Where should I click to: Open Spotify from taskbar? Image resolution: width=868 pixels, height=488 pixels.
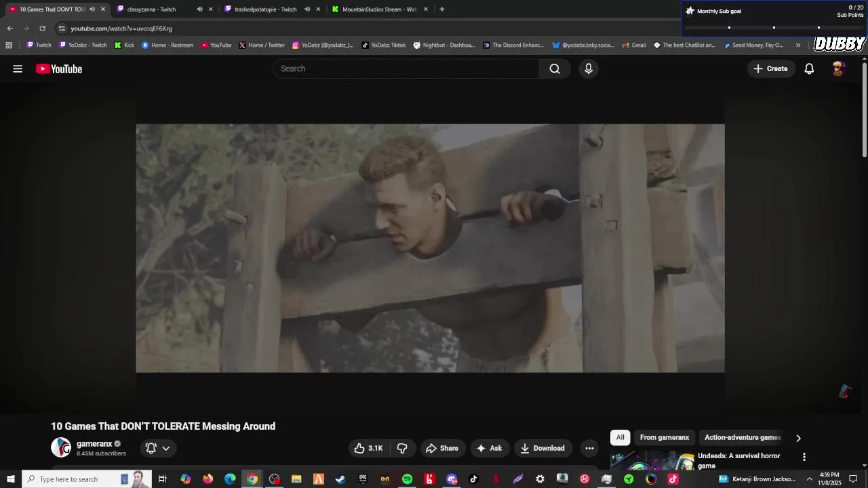click(x=407, y=479)
